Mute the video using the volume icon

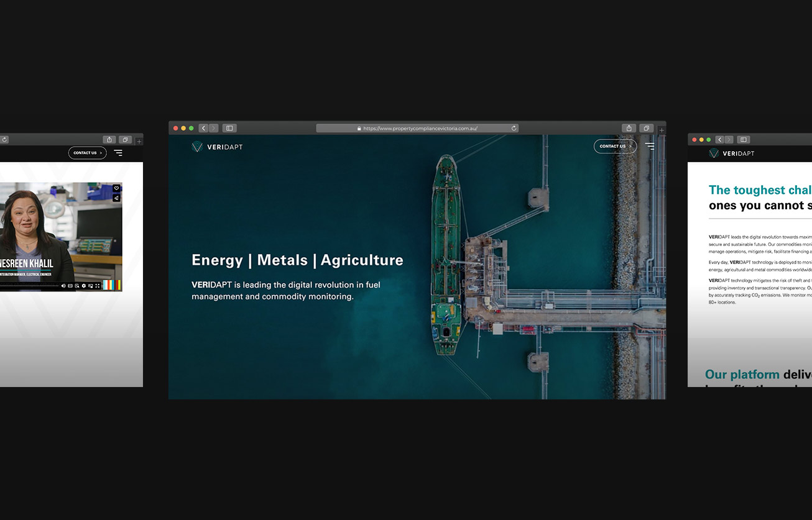(x=63, y=286)
